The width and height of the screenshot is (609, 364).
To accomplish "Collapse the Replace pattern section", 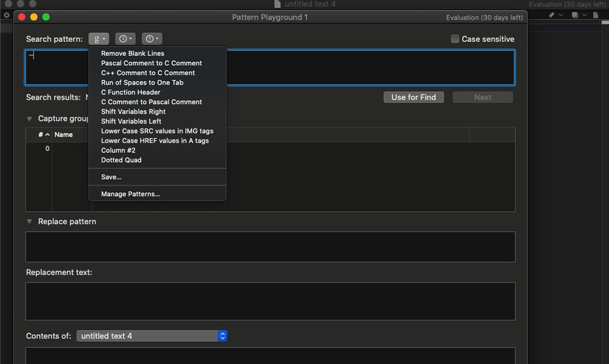I will point(29,221).
